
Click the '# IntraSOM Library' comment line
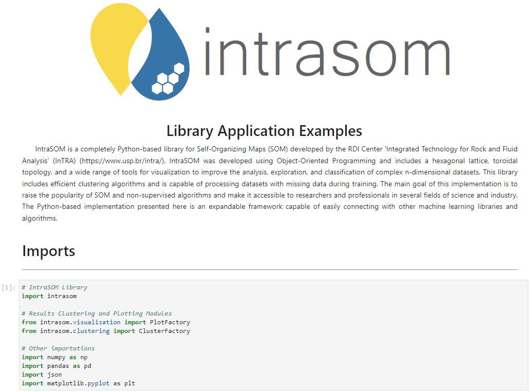[x=54, y=287]
